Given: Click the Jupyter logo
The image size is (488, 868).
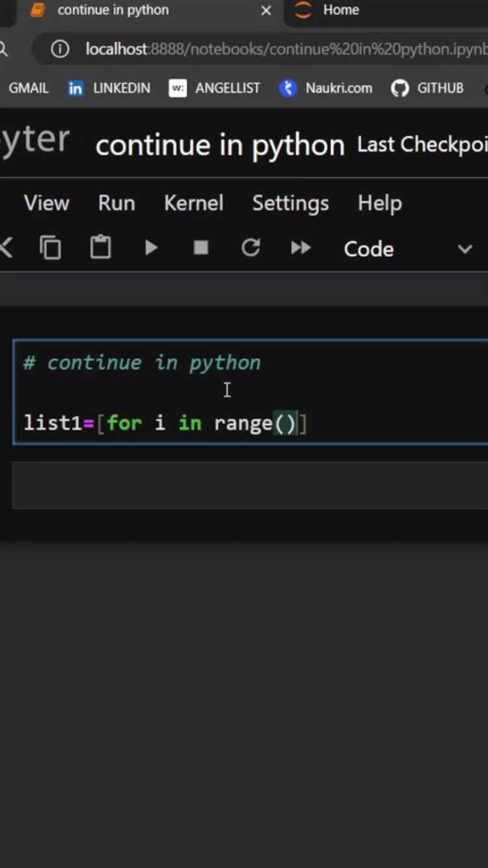Looking at the screenshot, I should coord(34,139).
